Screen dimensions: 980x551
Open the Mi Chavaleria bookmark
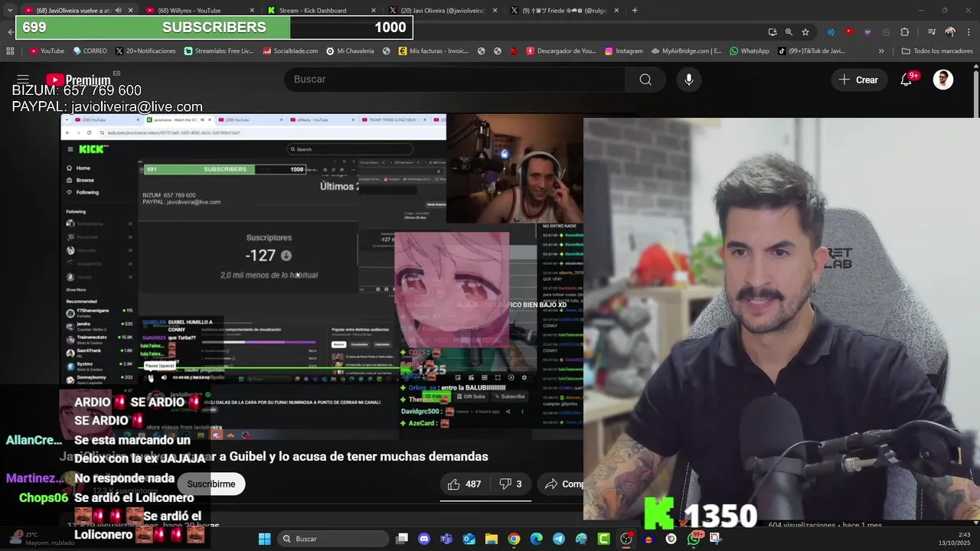coord(350,51)
